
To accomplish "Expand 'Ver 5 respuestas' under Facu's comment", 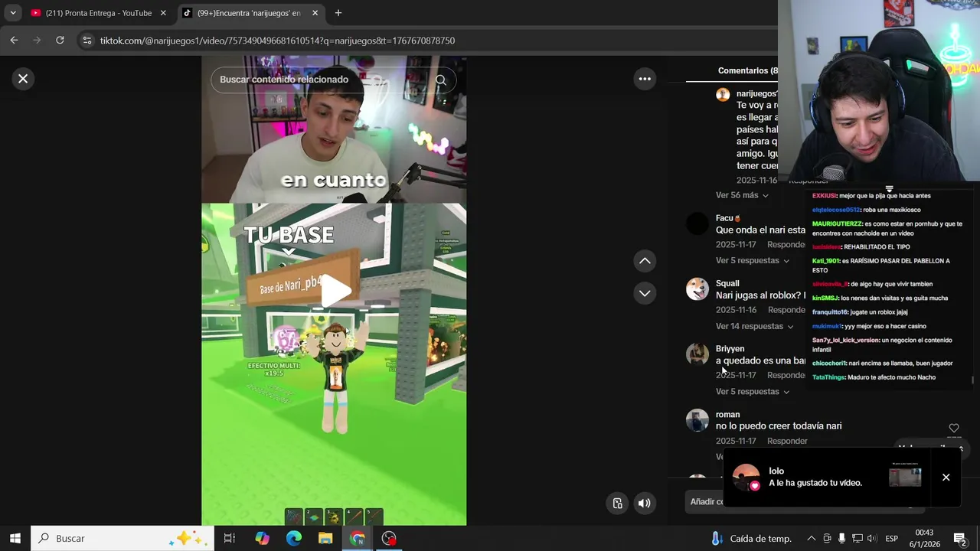I will click(752, 261).
